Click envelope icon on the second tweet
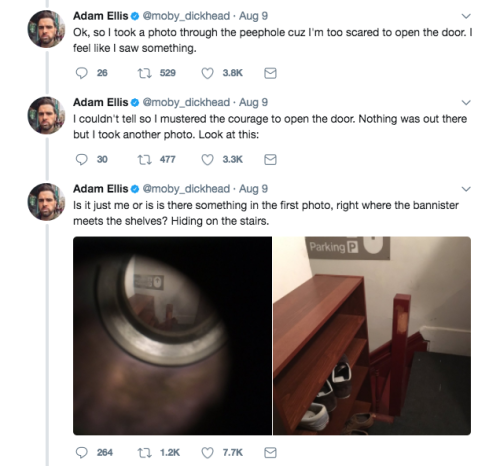The image size is (500, 466). tap(270, 160)
